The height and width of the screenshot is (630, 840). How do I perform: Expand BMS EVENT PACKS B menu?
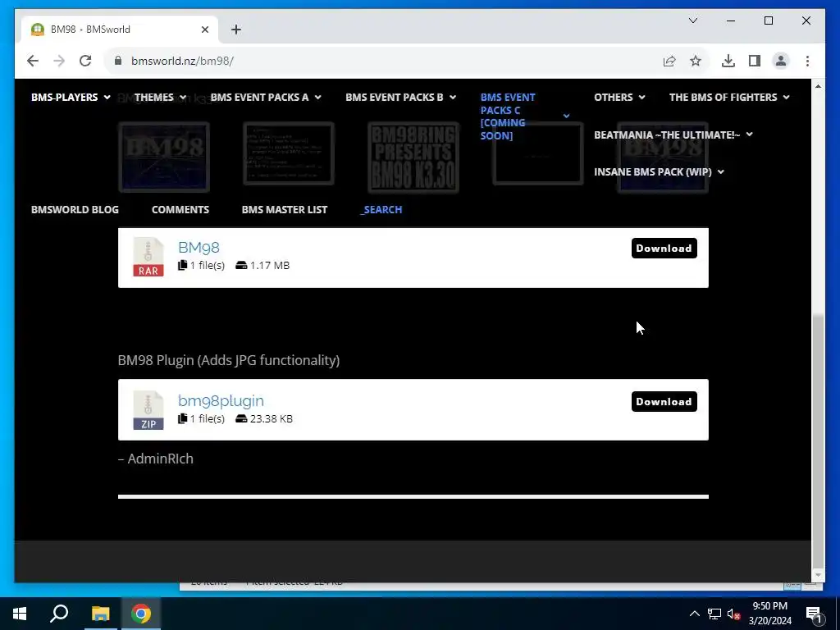point(400,97)
